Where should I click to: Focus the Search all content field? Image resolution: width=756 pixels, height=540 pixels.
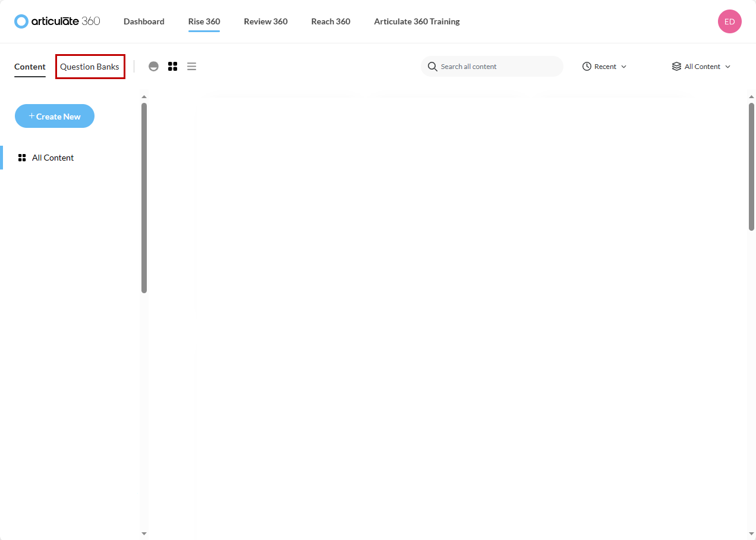pos(492,67)
